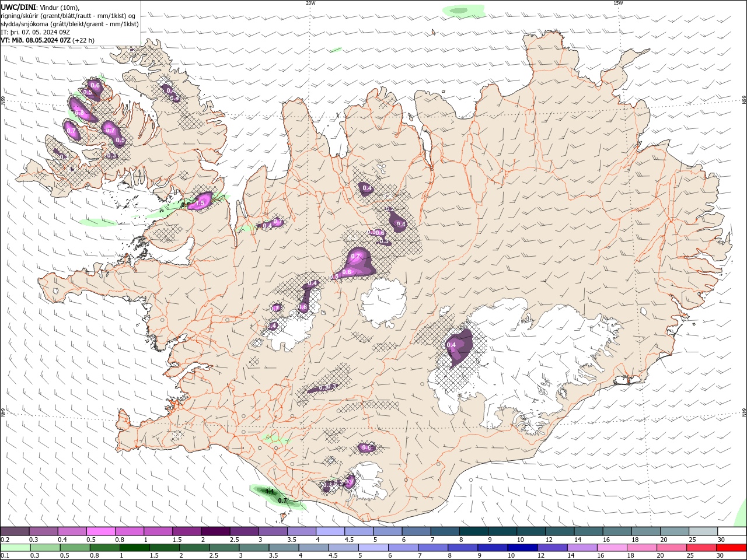Click the snow legend label '0.2'
This screenshot has width=747, height=560.
[x=5, y=540]
